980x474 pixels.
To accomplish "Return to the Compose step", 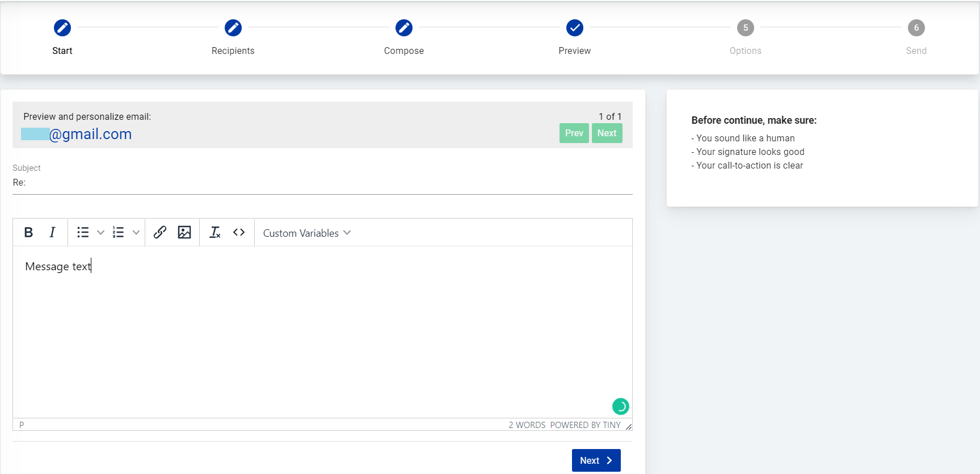I will tap(404, 28).
